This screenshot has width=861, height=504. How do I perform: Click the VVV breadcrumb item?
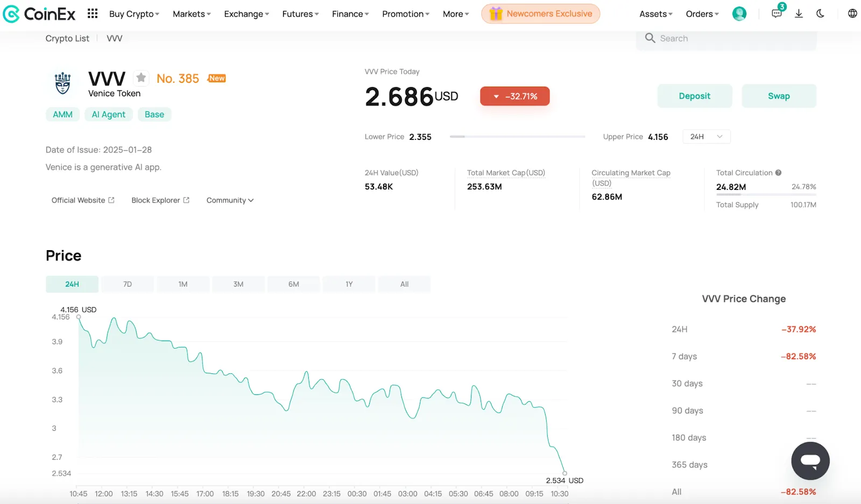coord(115,38)
